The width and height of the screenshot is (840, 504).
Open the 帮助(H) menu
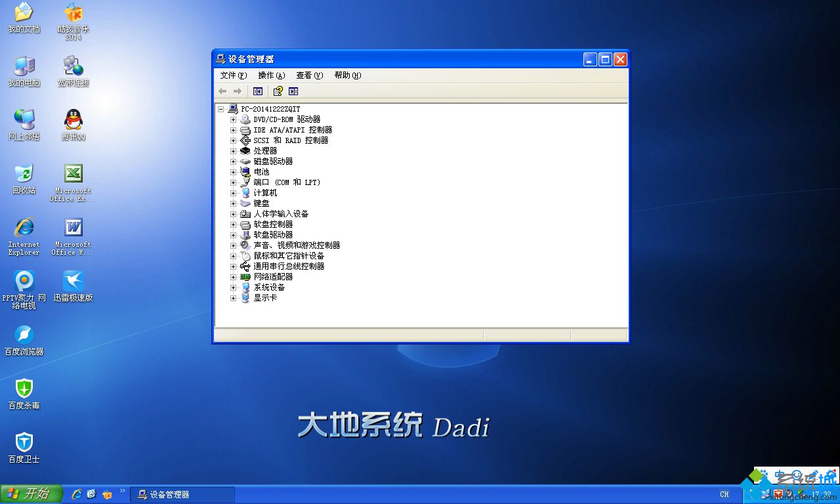(x=348, y=75)
